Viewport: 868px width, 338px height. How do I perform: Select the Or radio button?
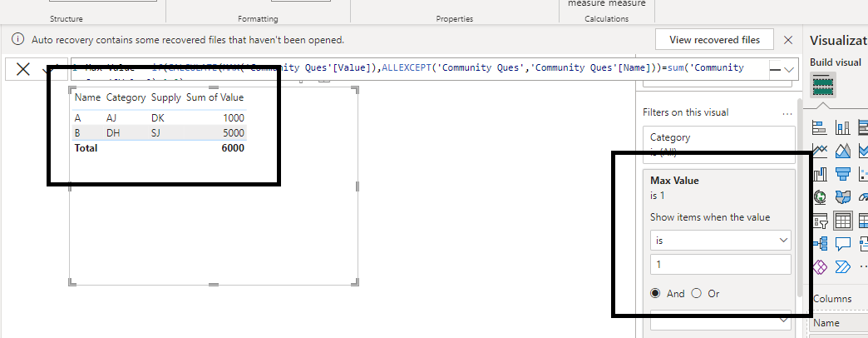point(697,294)
